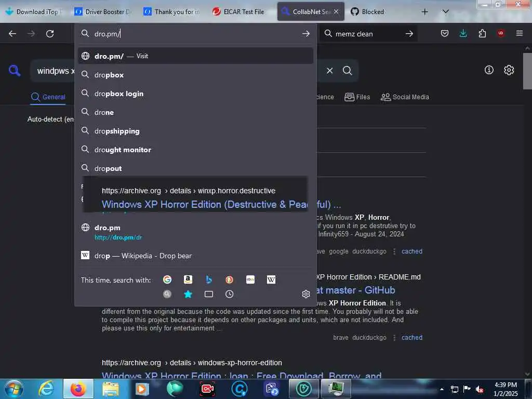Go back with the browser back arrow
Image resolution: width=532 pixels, height=399 pixels.
pyautogui.click(x=12, y=34)
